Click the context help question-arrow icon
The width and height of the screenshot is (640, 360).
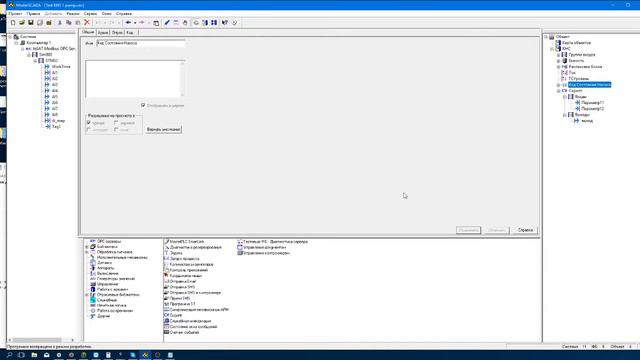[x=224, y=23]
